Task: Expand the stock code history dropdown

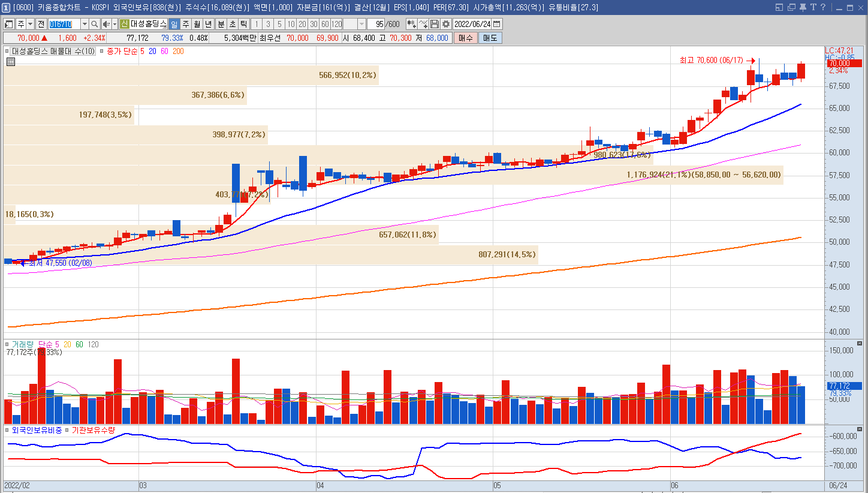Action: click(x=85, y=24)
